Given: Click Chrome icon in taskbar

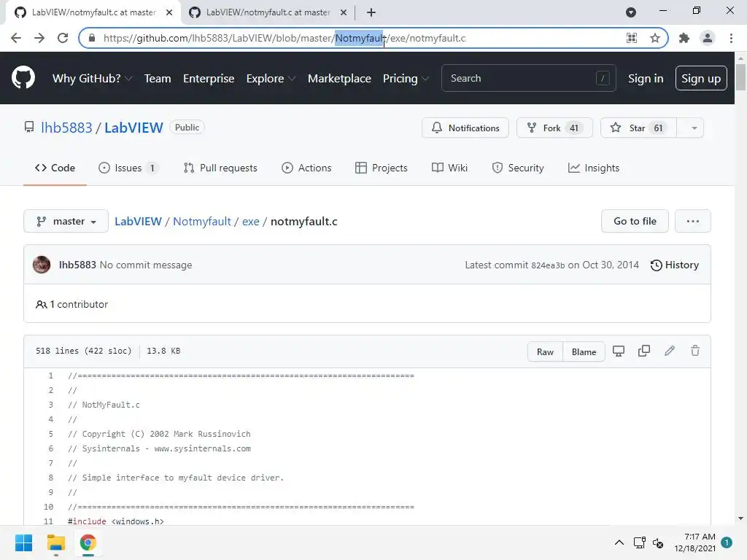Looking at the screenshot, I should 88,542.
